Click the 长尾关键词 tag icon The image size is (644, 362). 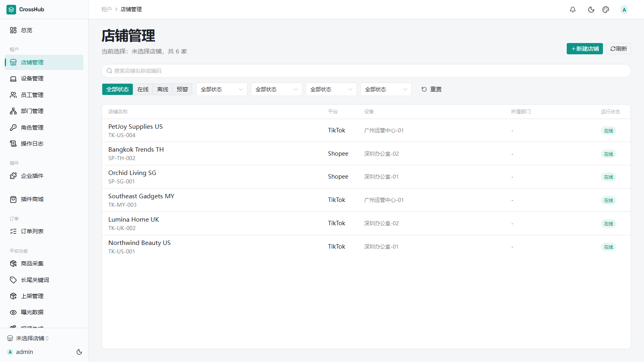(x=13, y=280)
